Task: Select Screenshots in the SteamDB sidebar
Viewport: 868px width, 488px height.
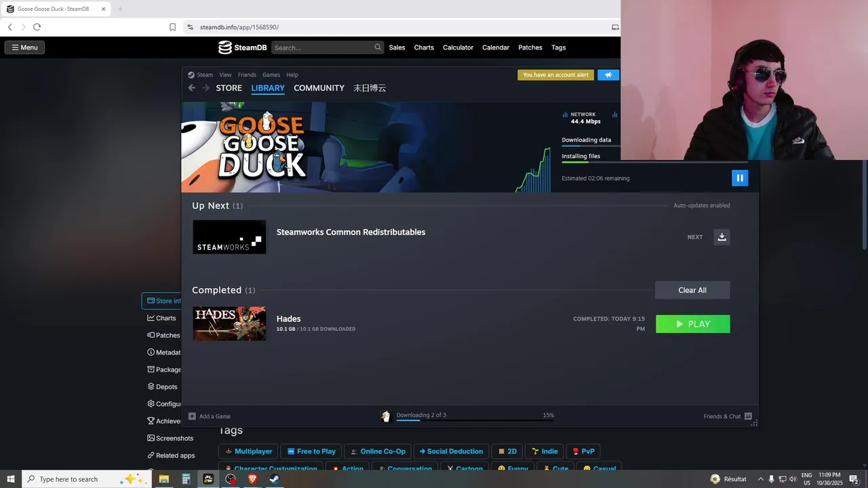Action: (170, 438)
